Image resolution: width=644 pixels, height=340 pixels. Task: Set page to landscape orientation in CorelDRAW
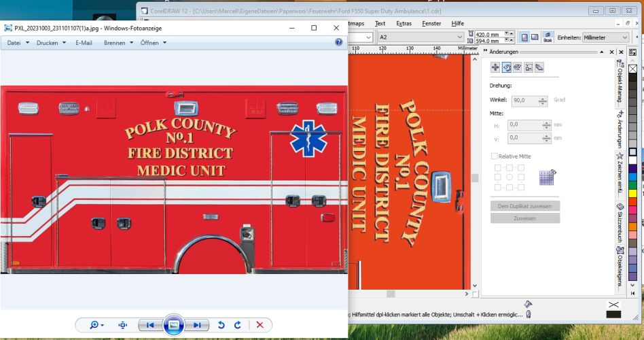coord(535,37)
